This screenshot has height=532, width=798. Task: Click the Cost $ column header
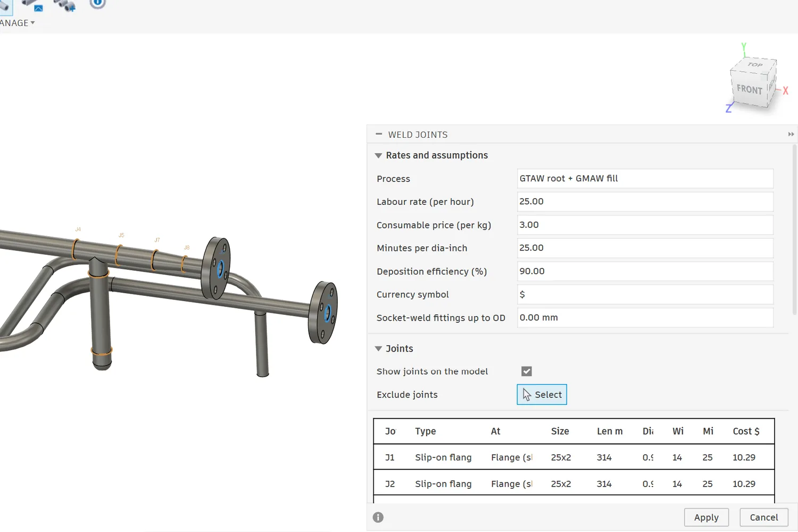click(x=746, y=431)
